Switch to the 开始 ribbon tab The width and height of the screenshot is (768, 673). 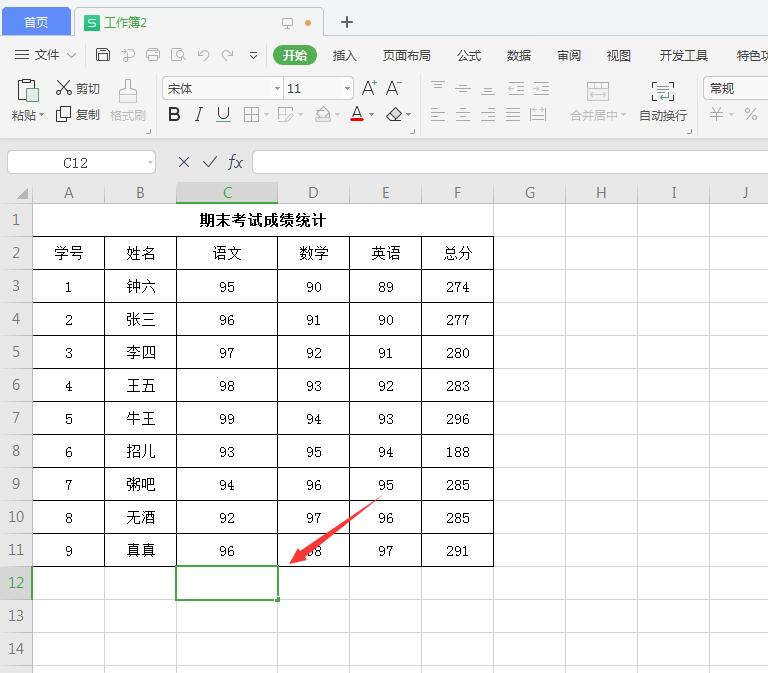point(295,55)
